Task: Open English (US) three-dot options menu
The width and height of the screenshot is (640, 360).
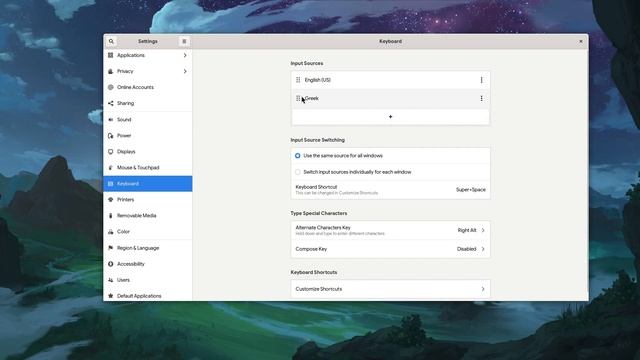Action: [481, 80]
